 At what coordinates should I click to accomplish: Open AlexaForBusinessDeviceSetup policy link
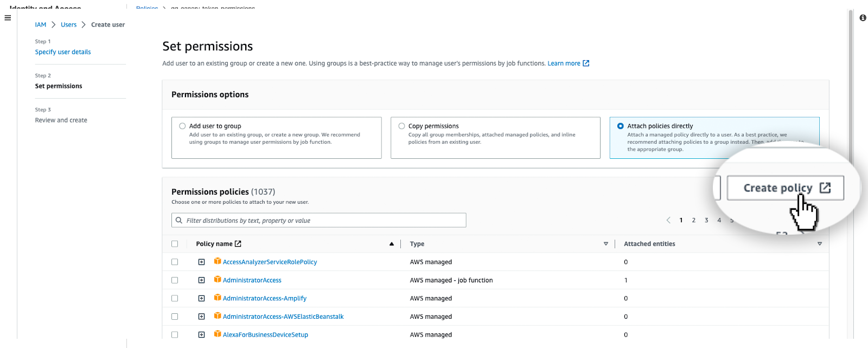click(x=265, y=334)
